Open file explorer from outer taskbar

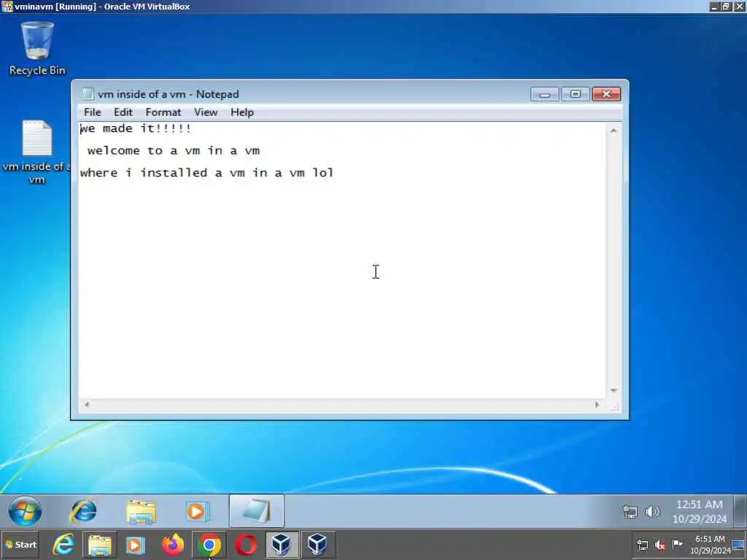point(99,545)
